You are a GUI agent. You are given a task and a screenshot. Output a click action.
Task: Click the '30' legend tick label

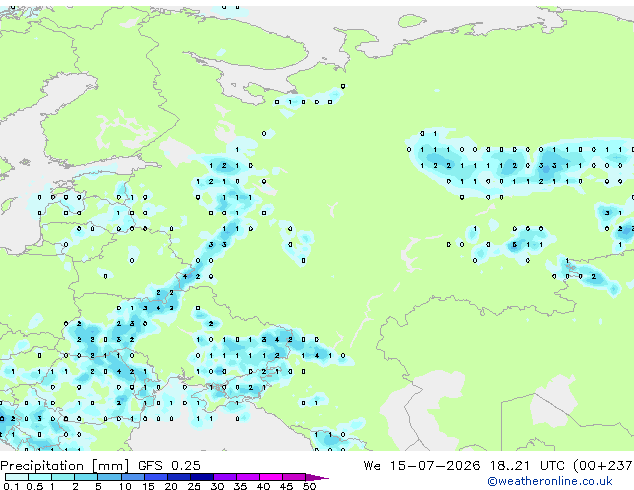pos(217,486)
